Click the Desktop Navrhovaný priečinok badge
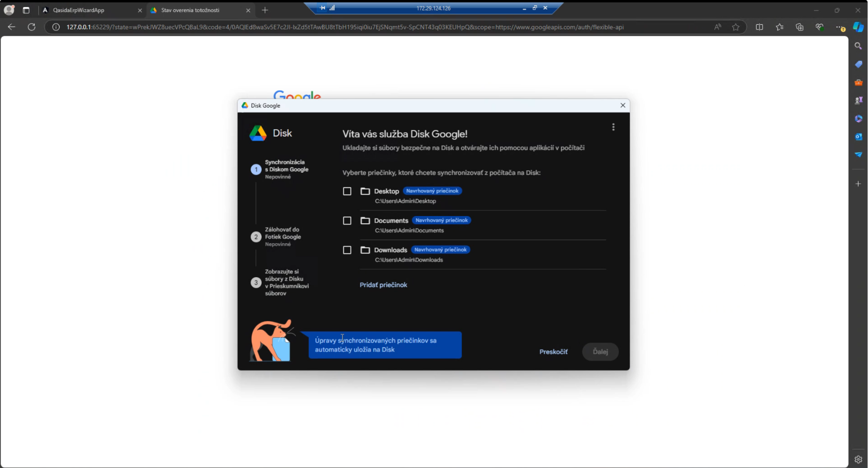Viewport: 868px width, 468px height. pos(432,191)
